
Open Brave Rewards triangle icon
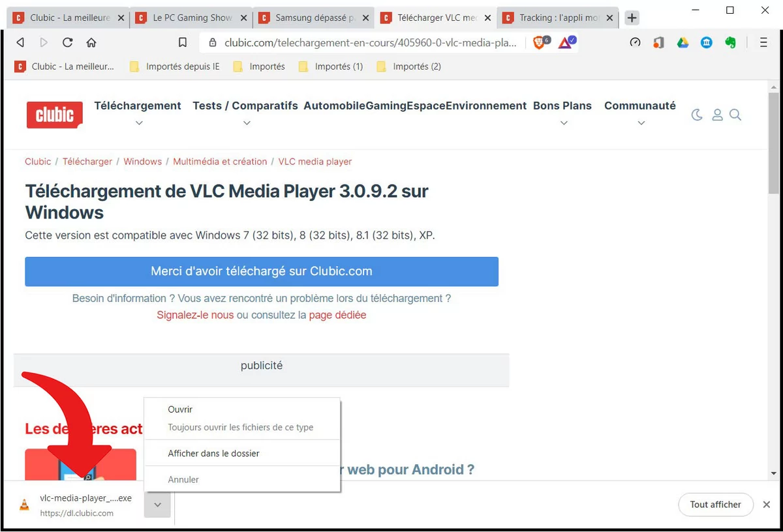click(565, 42)
